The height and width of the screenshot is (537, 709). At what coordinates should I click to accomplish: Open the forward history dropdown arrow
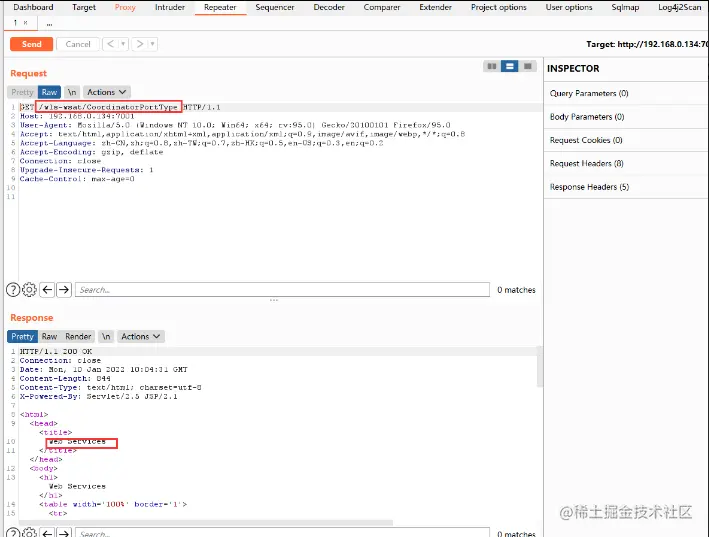(153, 44)
